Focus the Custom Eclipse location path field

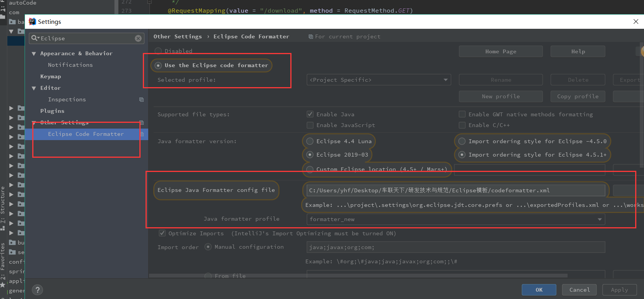[530, 169]
